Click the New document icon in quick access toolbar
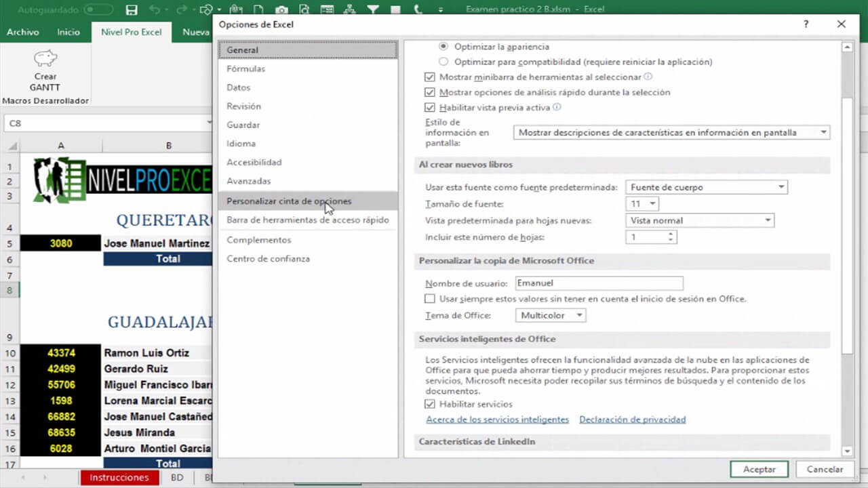Image resolution: width=868 pixels, height=488 pixels. 258,10
